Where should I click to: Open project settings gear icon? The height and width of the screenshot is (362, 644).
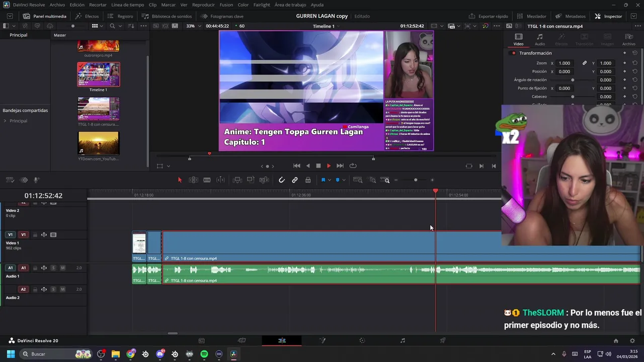[632, 341]
